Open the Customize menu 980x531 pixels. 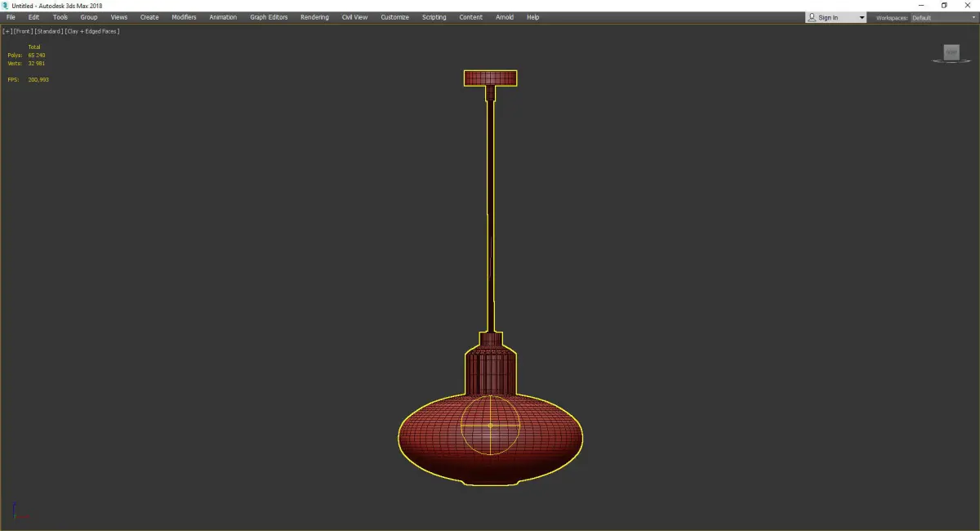click(394, 17)
